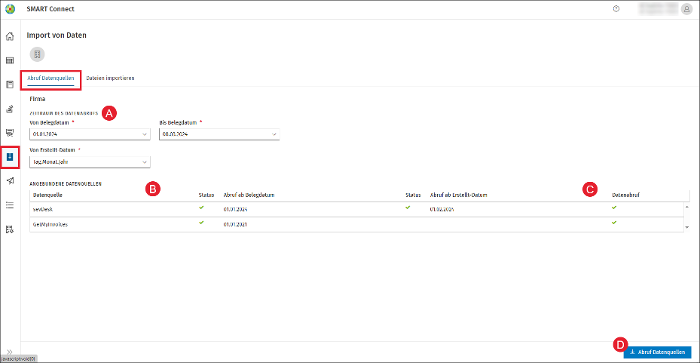The image size is (700, 363).
Task: Click the SMART Connect logo icon
Action: click(x=10, y=9)
